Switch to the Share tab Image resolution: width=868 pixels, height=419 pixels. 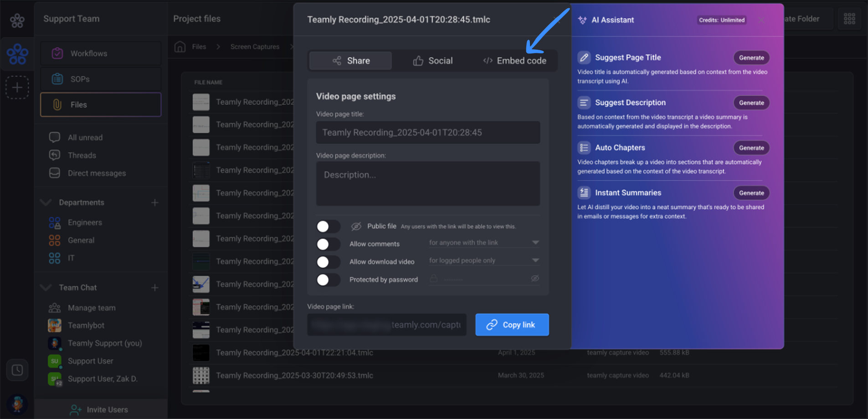click(350, 61)
